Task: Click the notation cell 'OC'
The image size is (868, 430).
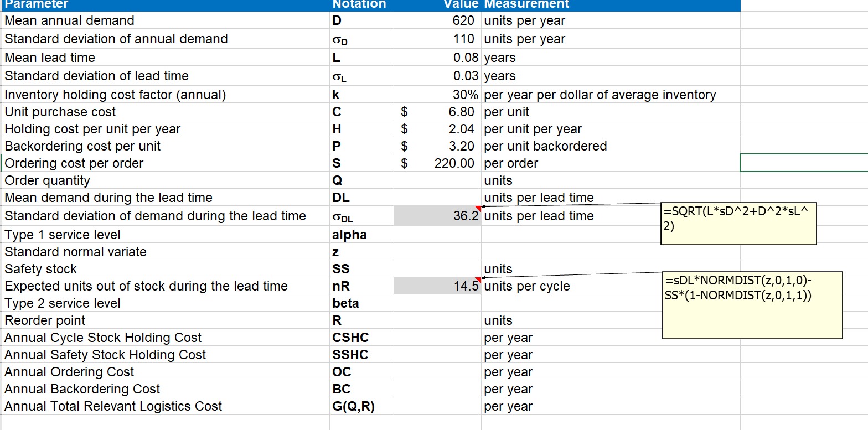Action: (361, 372)
